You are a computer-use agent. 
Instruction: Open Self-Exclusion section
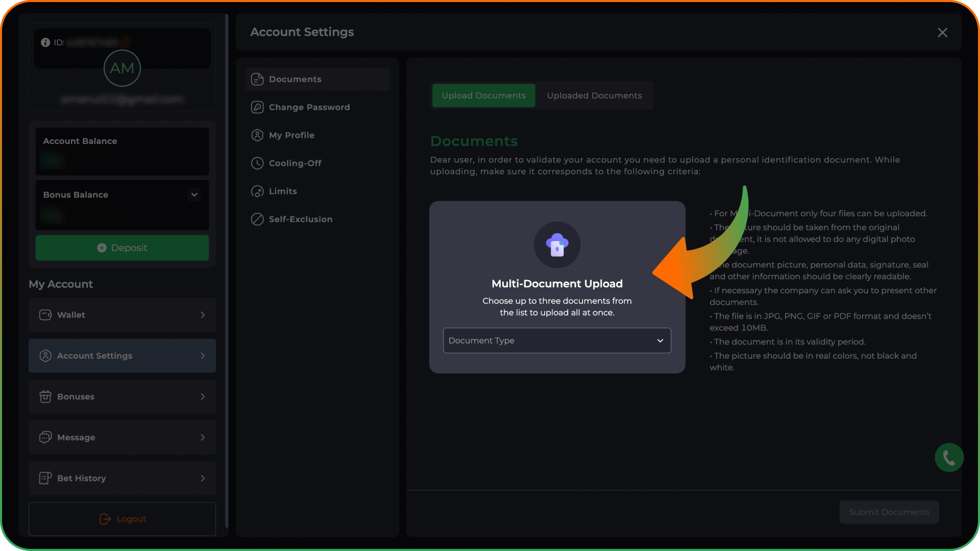pos(317,219)
